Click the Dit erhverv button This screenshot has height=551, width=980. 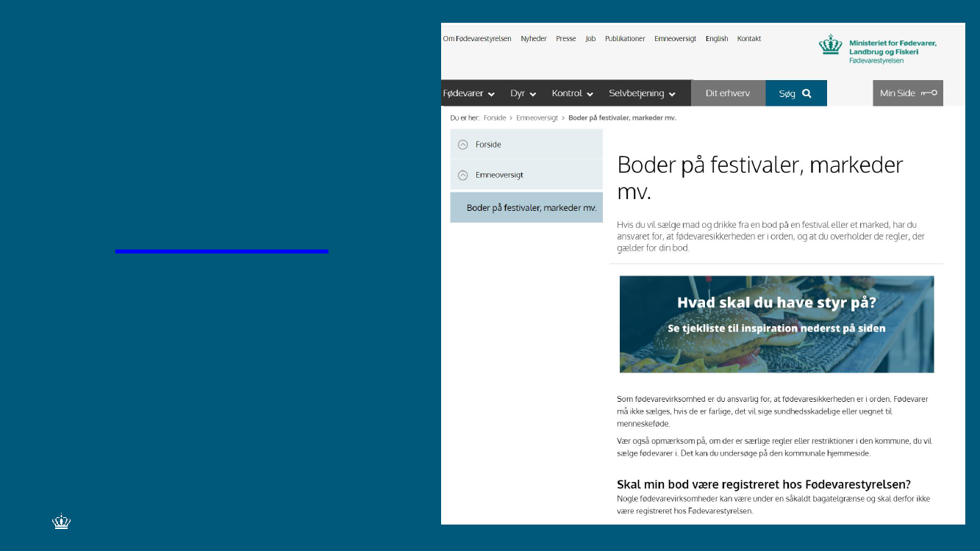[x=728, y=93]
